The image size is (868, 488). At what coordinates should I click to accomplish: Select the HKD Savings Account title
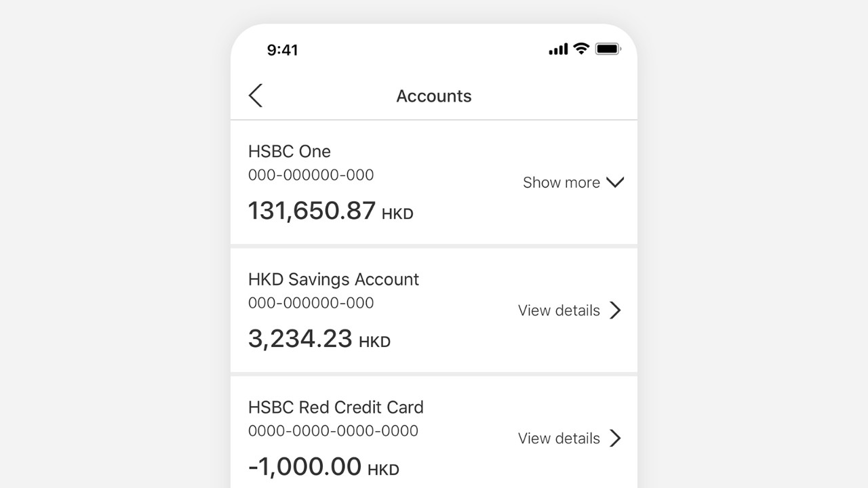pyautogui.click(x=334, y=279)
